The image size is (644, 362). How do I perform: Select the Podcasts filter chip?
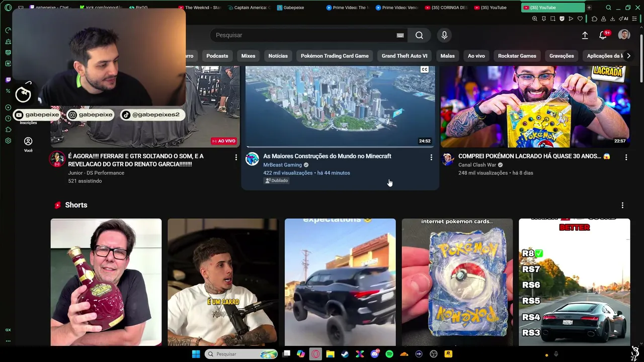217,56
